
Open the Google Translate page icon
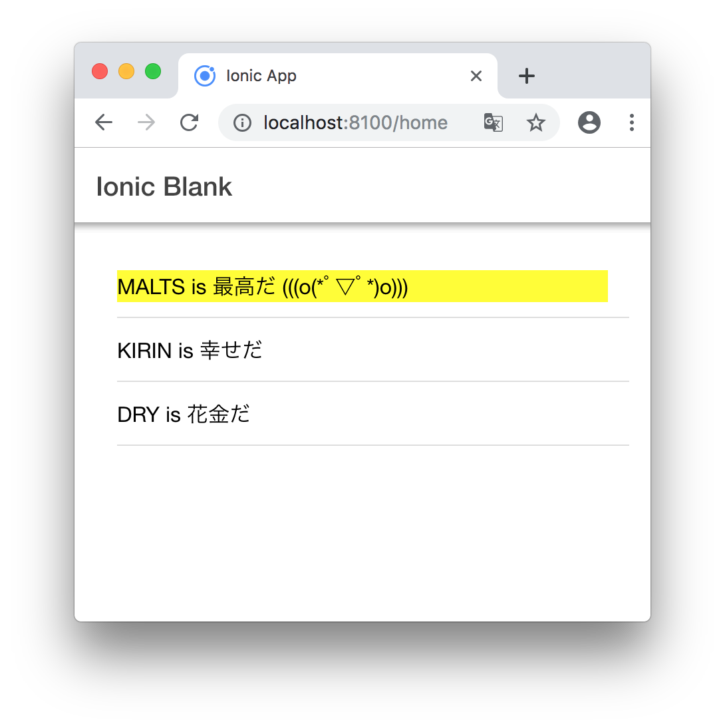(493, 122)
